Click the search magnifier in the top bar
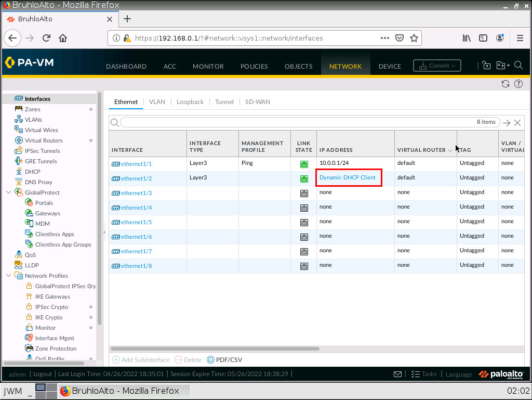This screenshot has width=532, height=400. 518,66
